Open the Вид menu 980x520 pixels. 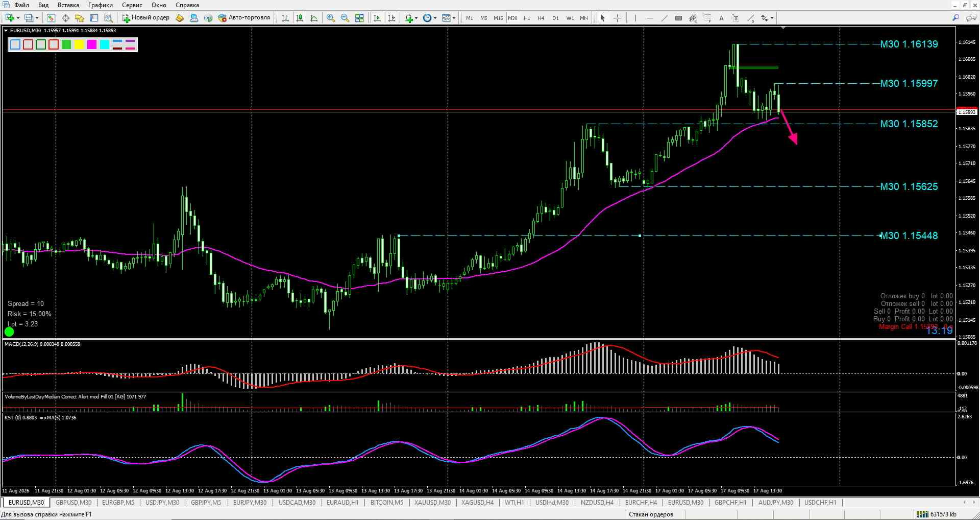(43, 5)
